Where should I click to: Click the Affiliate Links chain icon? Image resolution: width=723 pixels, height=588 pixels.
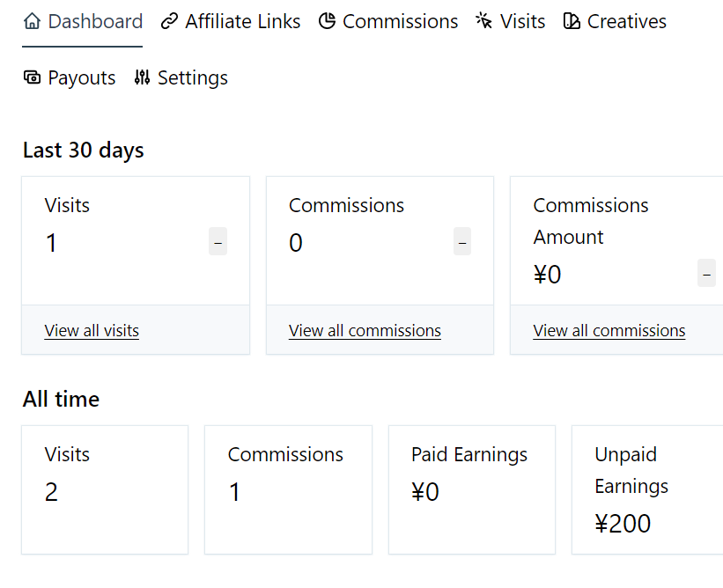point(169,21)
